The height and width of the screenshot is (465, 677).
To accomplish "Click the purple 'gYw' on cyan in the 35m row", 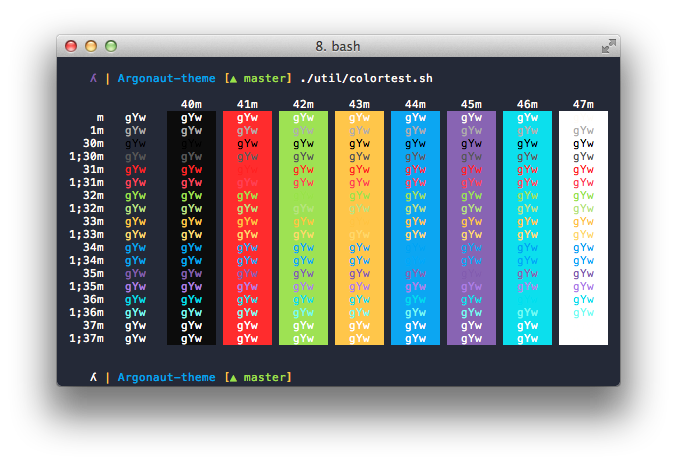I will (x=527, y=274).
